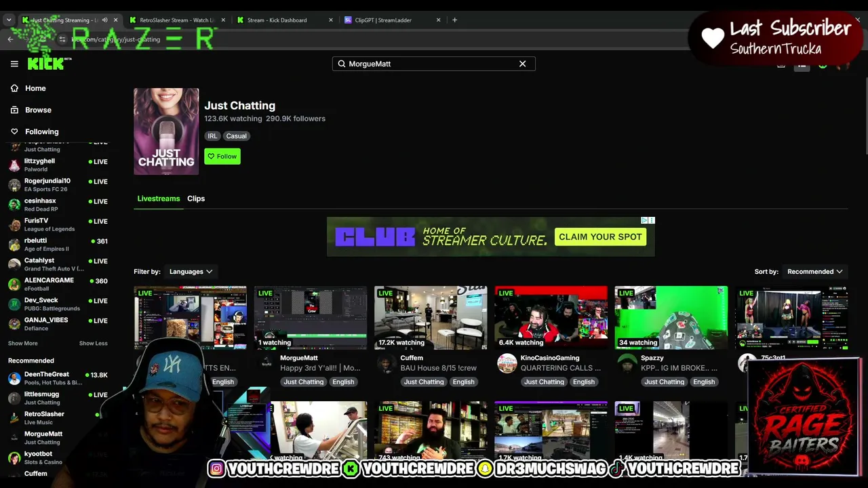
Task: Focus the Kick search field containing MorgueMatt
Action: click(x=434, y=64)
